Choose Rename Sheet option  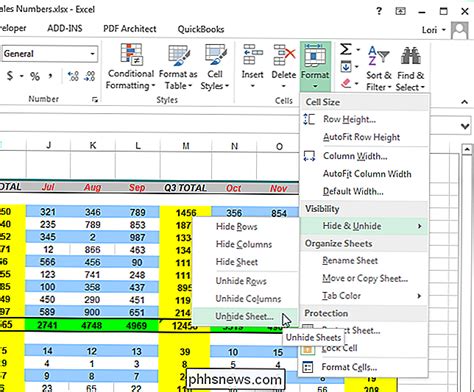(x=350, y=261)
